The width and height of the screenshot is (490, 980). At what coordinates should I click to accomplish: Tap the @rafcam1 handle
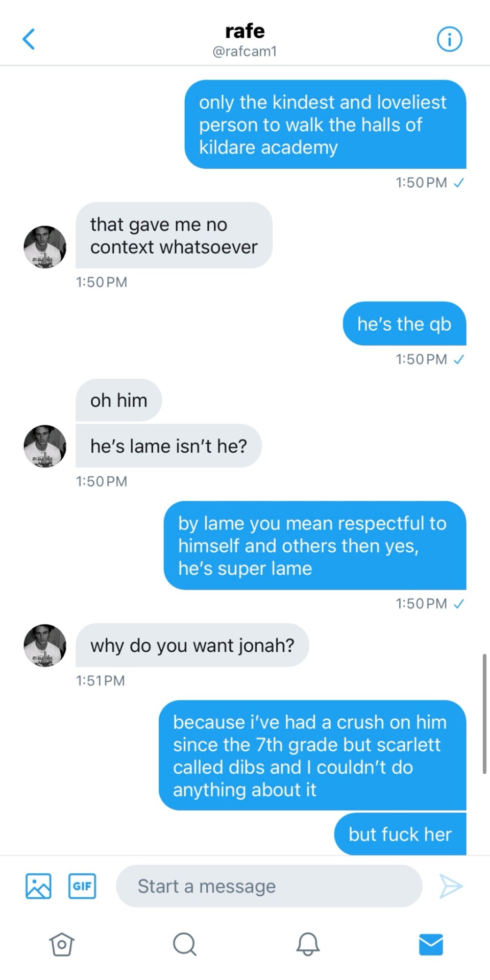[x=245, y=52]
